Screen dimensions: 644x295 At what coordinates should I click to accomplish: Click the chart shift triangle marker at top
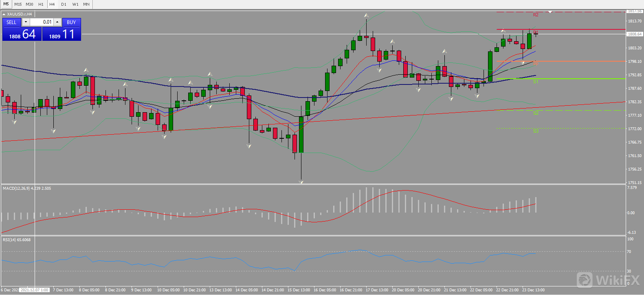point(550,12)
